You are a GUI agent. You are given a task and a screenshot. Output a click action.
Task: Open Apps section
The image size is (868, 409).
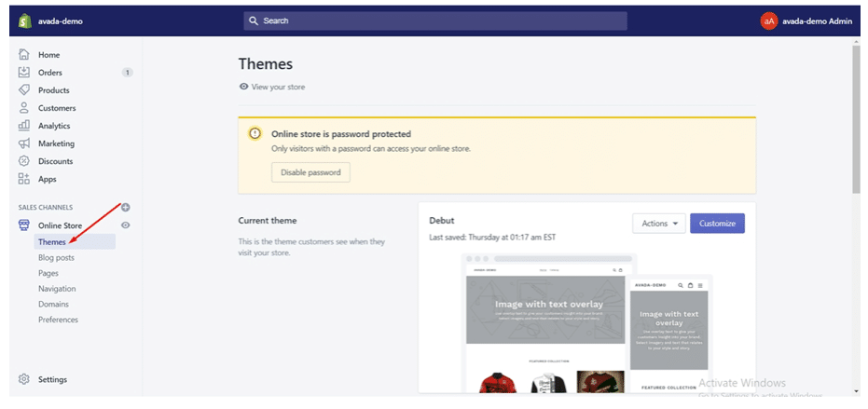coord(47,179)
